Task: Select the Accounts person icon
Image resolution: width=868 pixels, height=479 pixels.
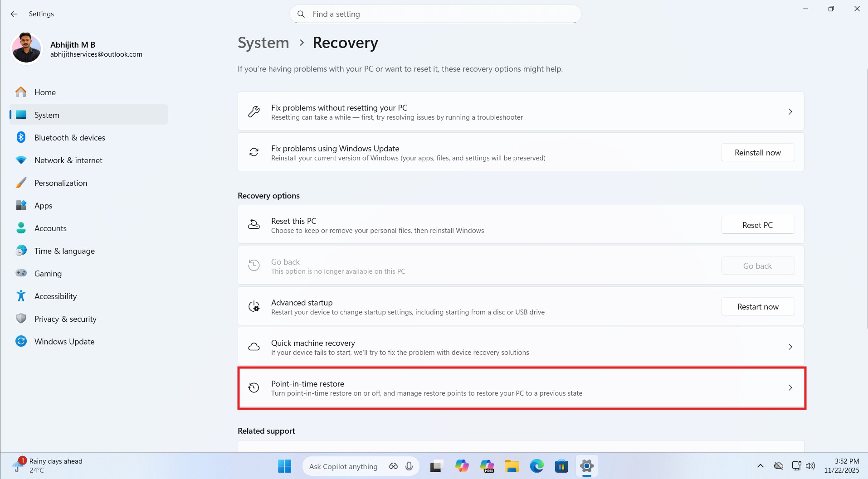Action: (21, 228)
